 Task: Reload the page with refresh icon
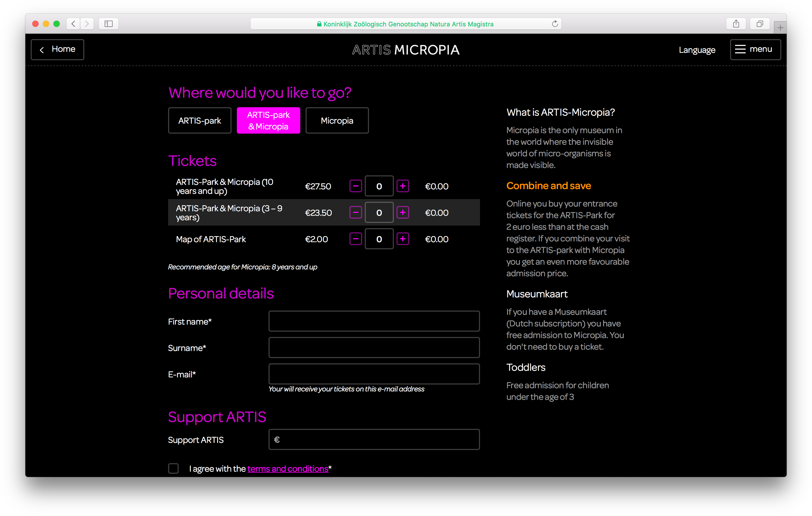[555, 24]
